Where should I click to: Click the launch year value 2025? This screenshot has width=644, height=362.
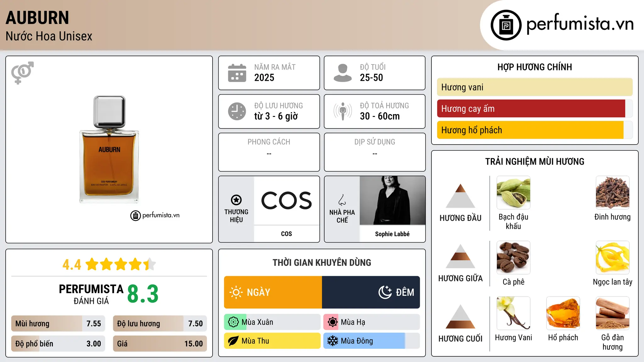[x=264, y=78]
